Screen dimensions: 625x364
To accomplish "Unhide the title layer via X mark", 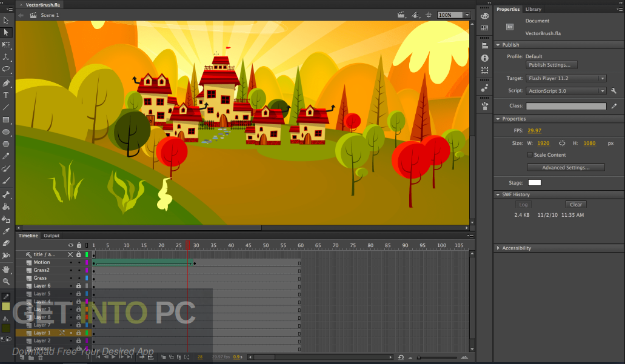I will (x=70, y=254).
